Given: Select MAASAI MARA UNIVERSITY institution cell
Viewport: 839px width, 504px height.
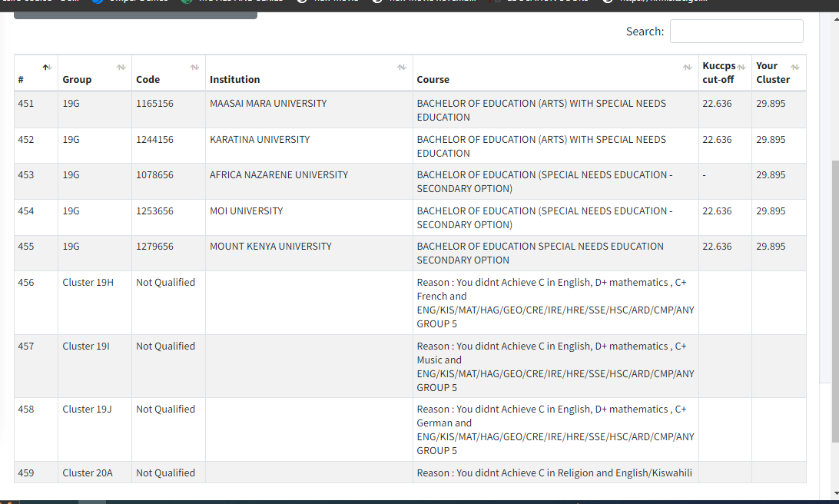Looking at the screenshot, I should tap(268, 104).
